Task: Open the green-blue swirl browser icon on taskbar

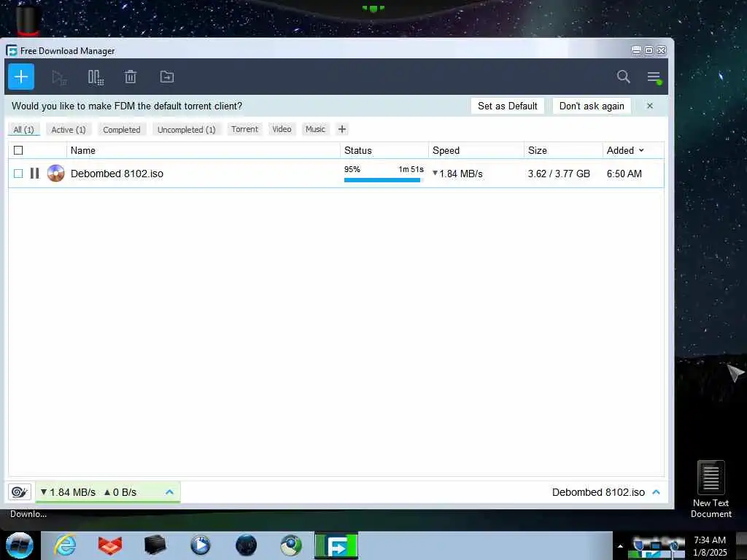Action: click(291, 545)
